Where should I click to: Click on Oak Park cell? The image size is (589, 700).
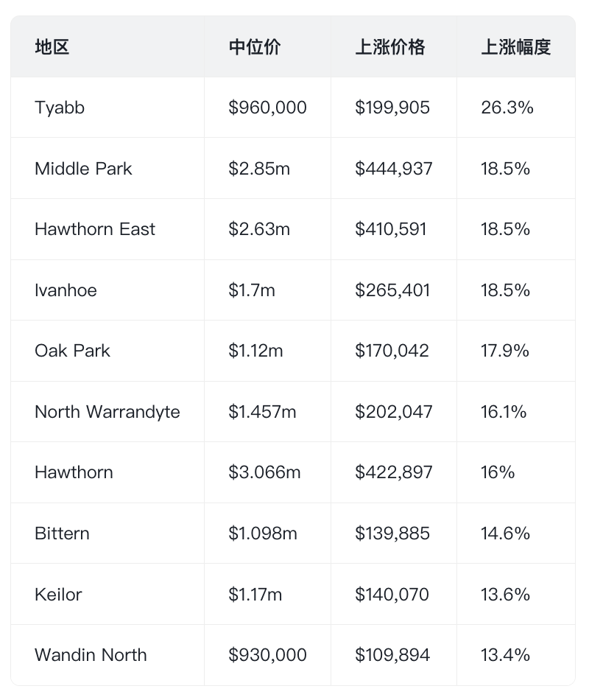coord(72,351)
